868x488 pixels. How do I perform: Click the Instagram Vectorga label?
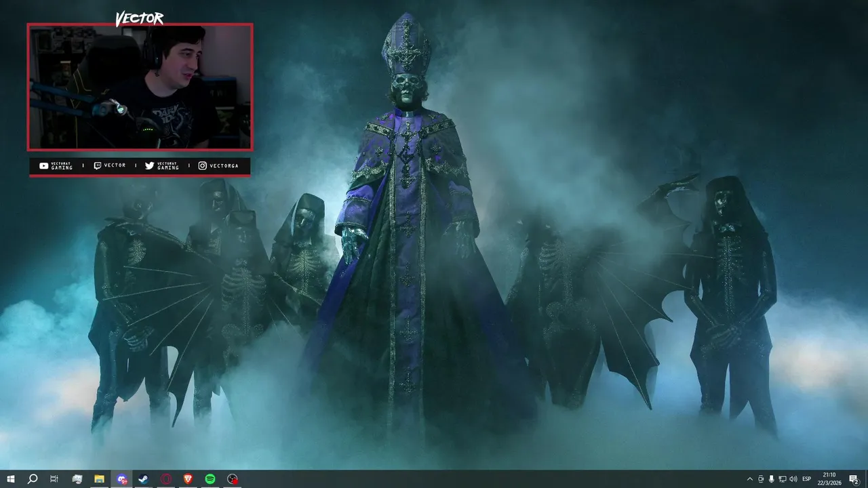220,165
